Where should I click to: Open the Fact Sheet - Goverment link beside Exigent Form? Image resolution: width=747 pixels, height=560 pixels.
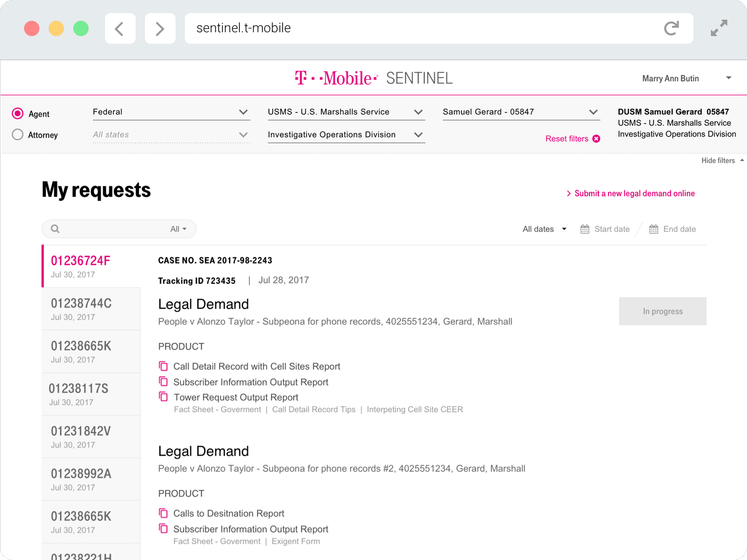[217, 541]
